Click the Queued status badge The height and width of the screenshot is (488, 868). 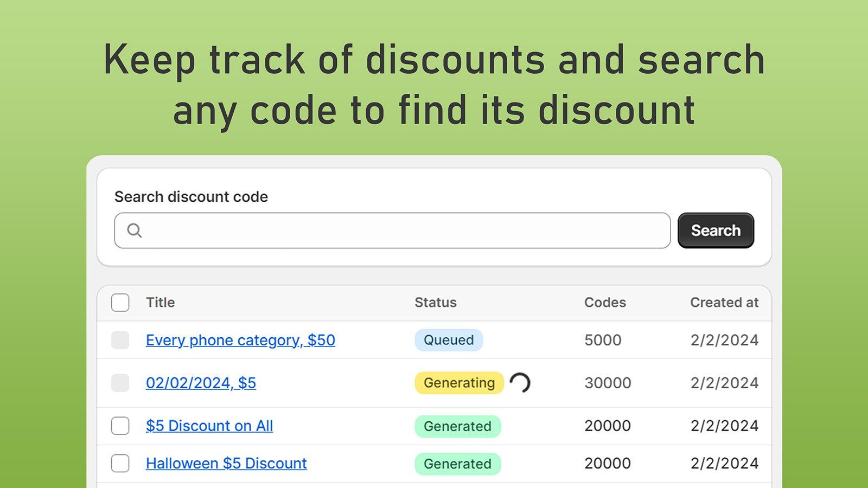tap(449, 340)
